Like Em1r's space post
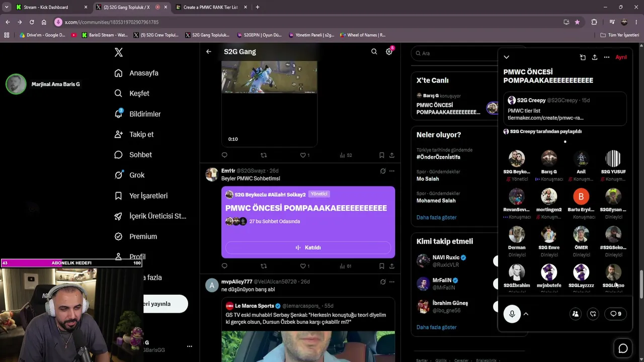Viewport: 644px width, 362px height. [305, 266]
